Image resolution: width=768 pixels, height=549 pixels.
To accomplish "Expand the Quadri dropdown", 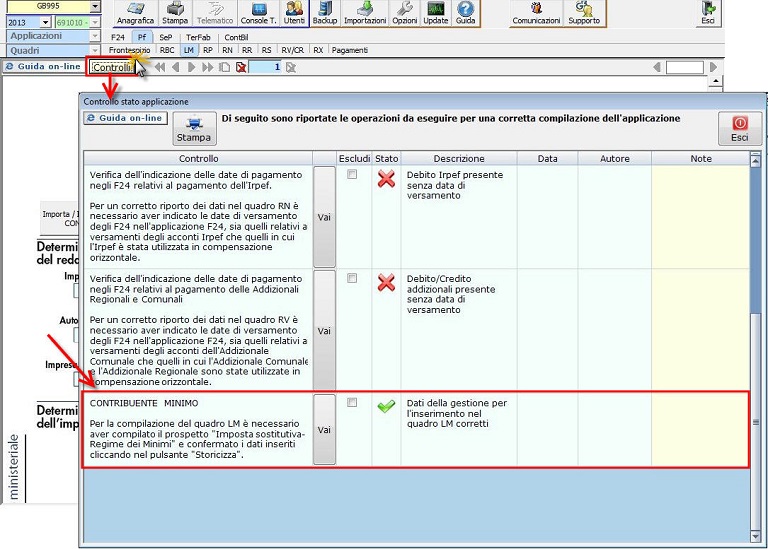I will coord(96,50).
